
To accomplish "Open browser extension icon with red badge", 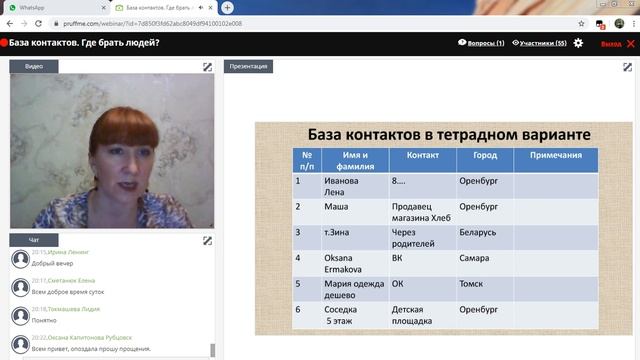I will [x=600, y=24].
